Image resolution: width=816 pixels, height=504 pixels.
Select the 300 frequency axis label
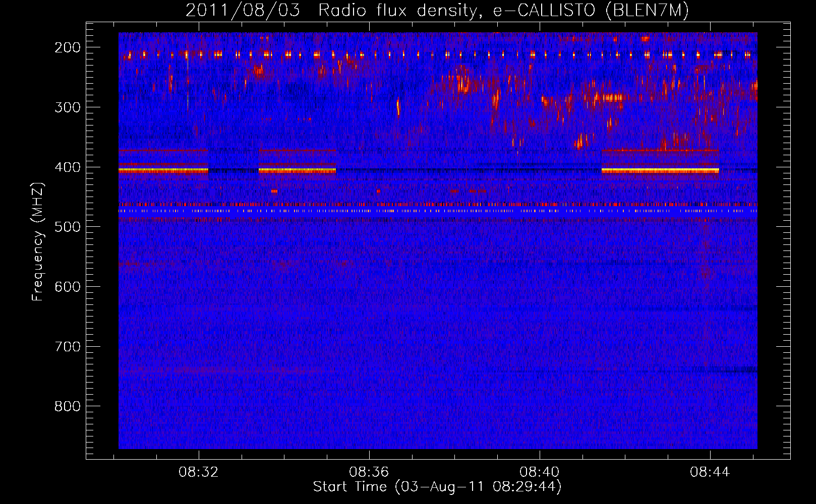68,107
